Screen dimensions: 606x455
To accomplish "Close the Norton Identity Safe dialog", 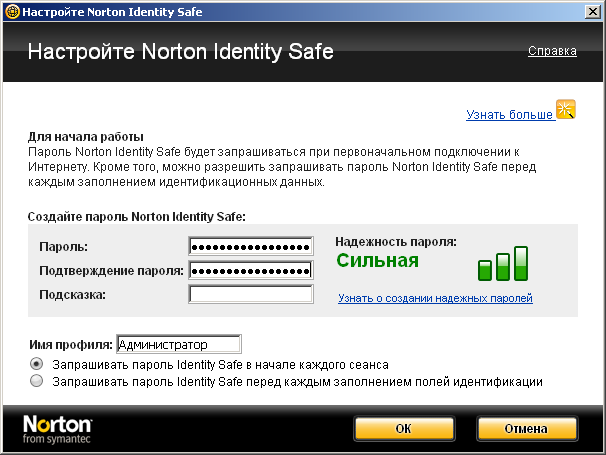I will [593, 12].
